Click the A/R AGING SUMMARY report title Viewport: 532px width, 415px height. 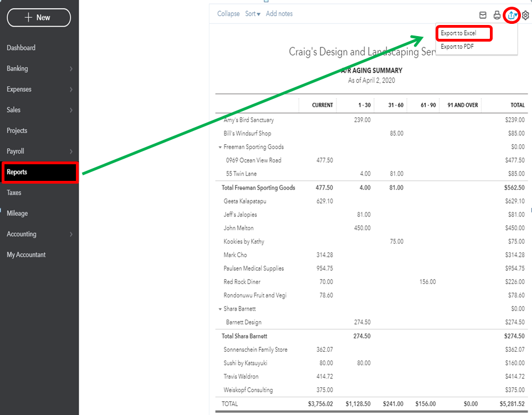[x=371, y=70]
